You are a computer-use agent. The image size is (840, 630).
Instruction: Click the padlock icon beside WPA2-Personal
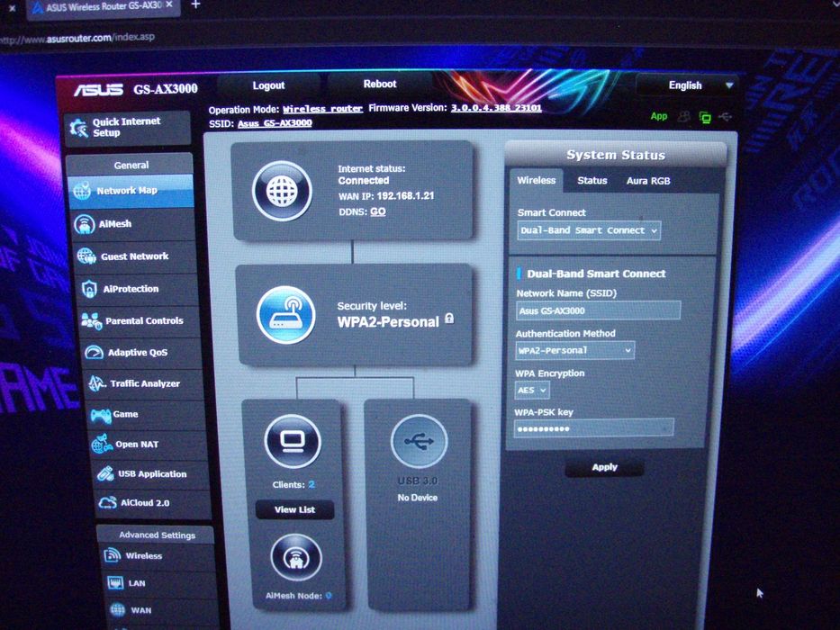point(449,319)
